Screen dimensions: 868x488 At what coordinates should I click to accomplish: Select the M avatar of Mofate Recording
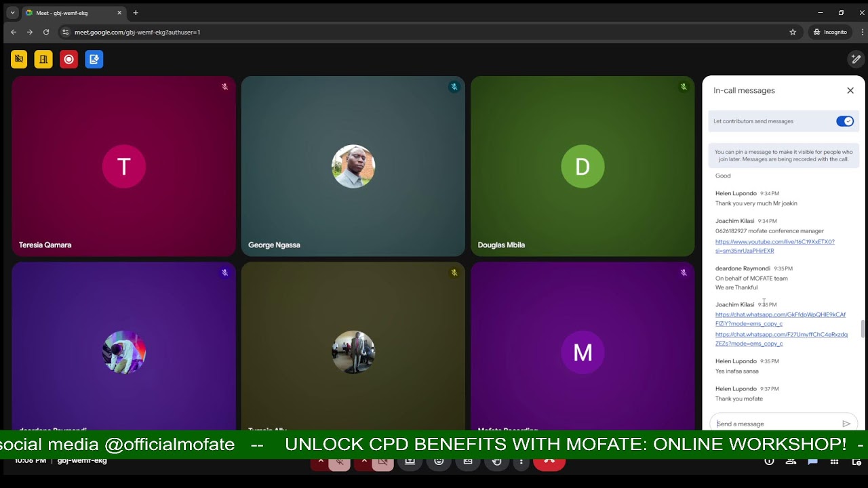[x=583, y=352]
